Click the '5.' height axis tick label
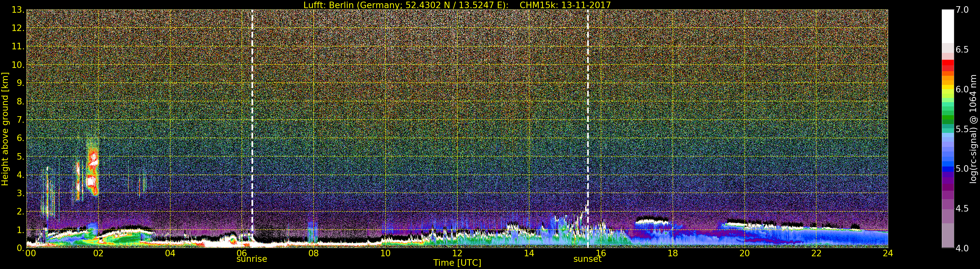Screen dimensions: 980x269 (x=21, y=156)
